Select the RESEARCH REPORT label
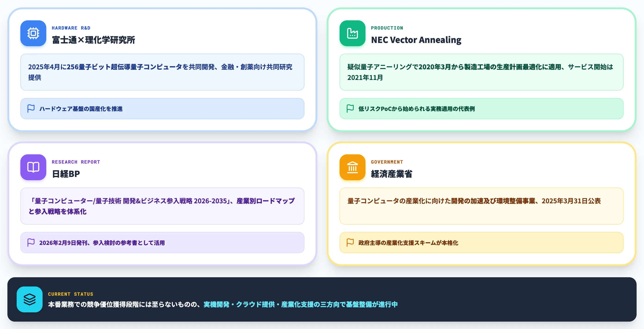644x329 pixels. [x=76, y=162]
